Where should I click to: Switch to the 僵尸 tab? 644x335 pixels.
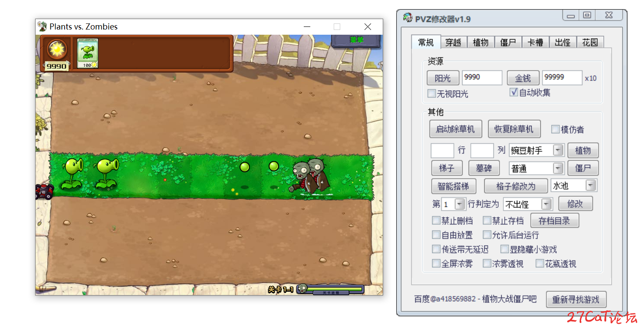pyautogui.click(x=508, y=42)
